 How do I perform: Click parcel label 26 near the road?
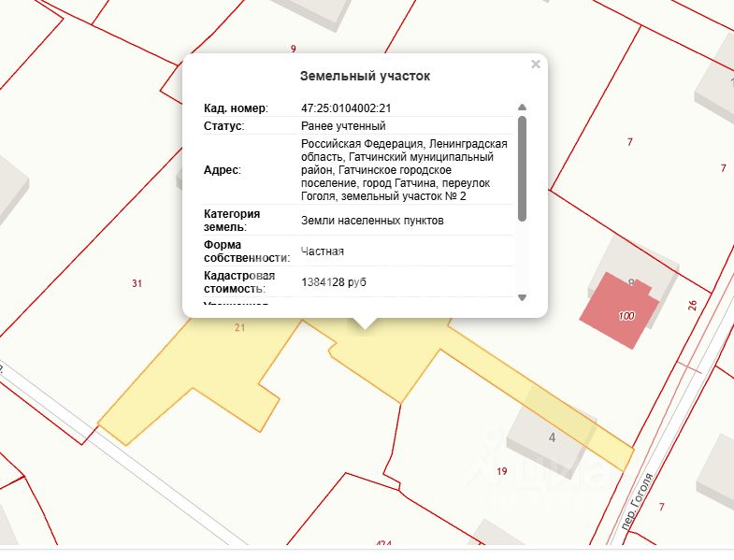pyautogui.click(x=693, y=306)
